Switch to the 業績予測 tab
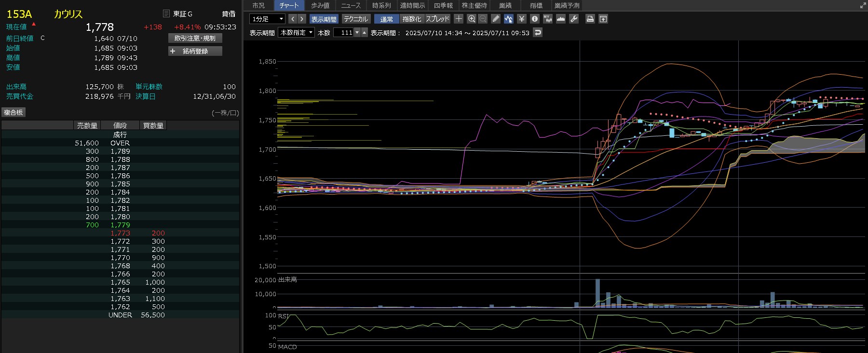This screenshot has height=353, width=868. (x=567, y=5)
